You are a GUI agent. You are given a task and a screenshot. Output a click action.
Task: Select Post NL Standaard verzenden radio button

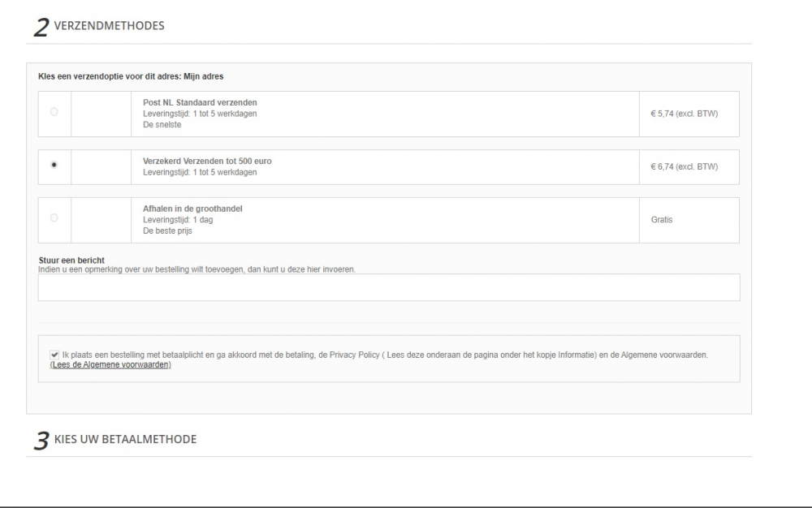[54, 112]
